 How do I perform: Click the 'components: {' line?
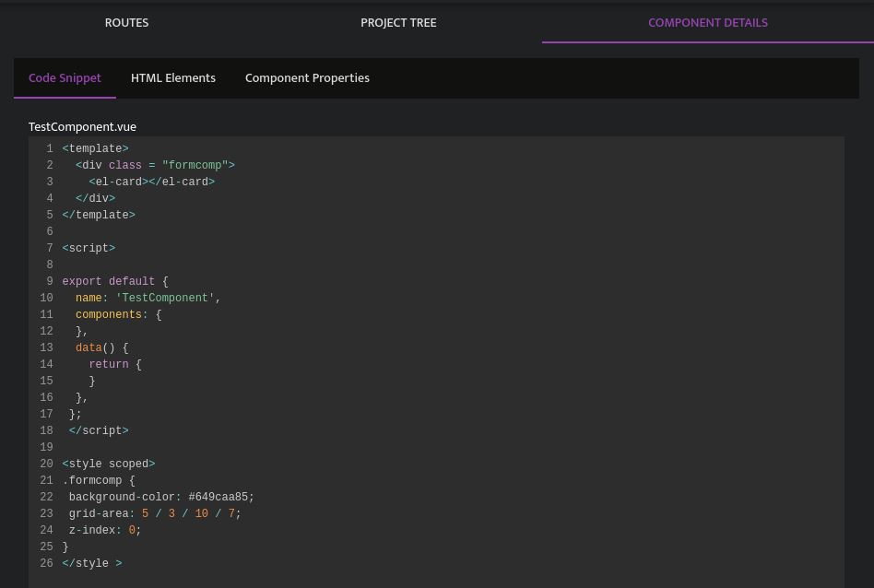tap(119, 315)
